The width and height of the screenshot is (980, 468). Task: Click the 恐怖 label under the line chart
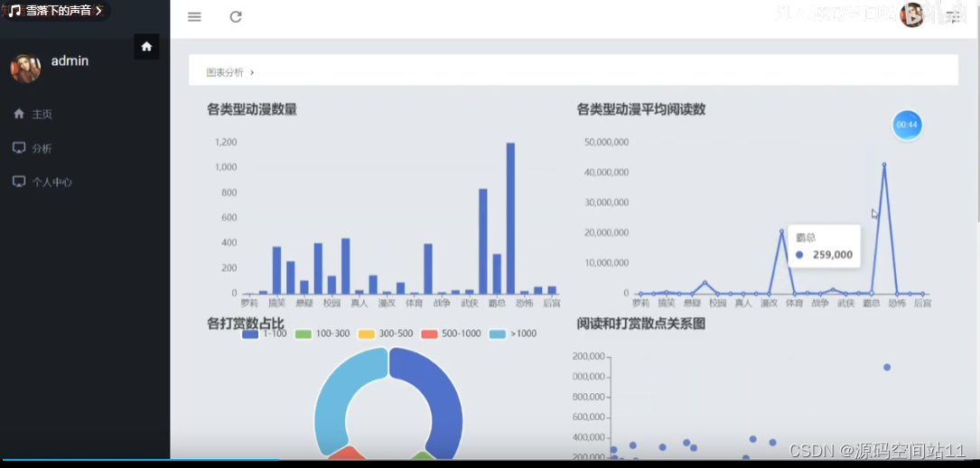(x=897, y=303)
